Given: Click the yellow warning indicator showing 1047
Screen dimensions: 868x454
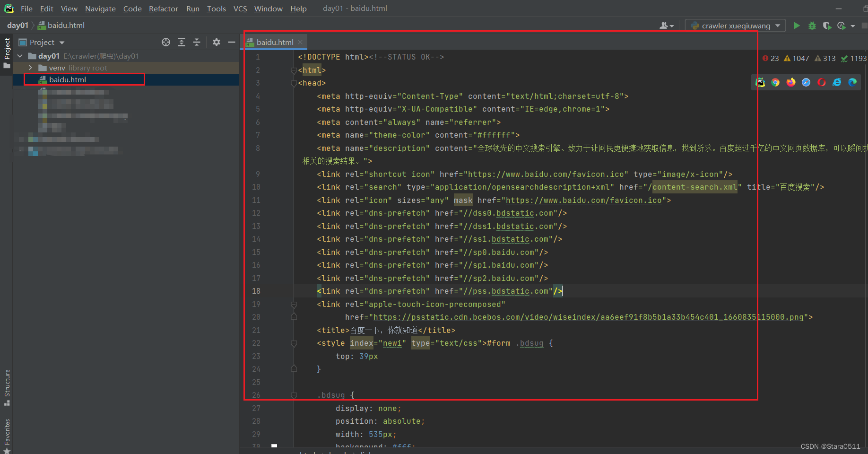Looking at the screenshot, I should point(797,58).
